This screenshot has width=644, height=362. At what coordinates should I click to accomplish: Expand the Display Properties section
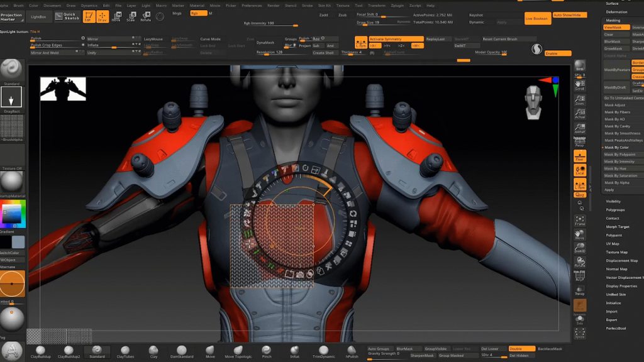pyautogui.click(x=621, y=286)
